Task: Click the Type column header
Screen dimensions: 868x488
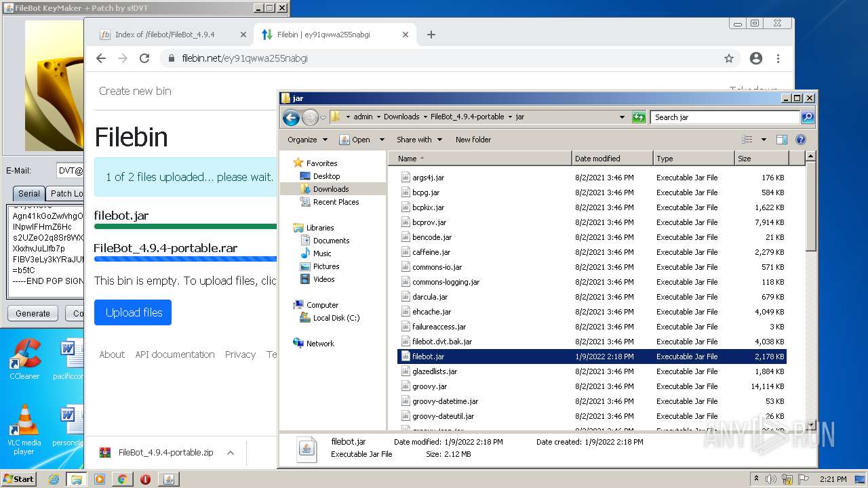Action: [694, 159]
